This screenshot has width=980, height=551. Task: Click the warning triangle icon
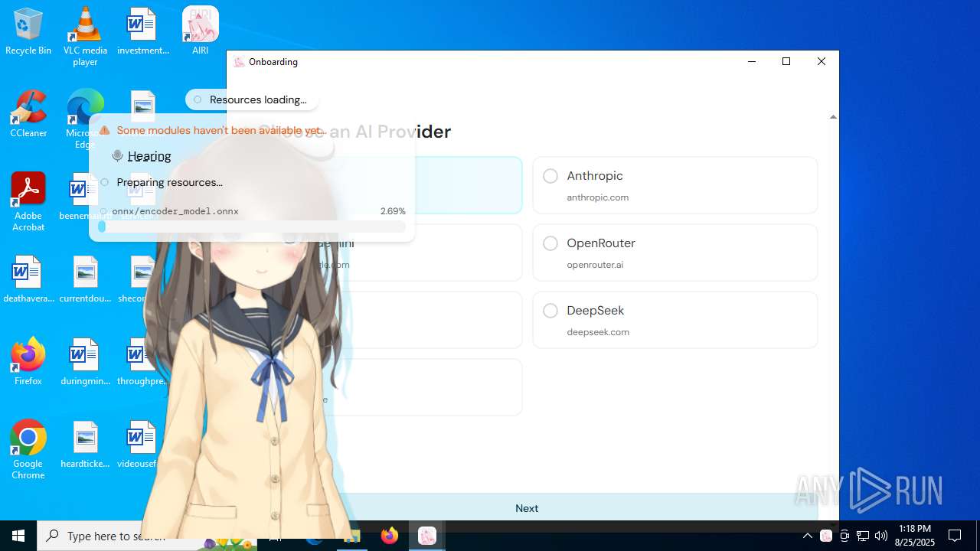point(105,131)
